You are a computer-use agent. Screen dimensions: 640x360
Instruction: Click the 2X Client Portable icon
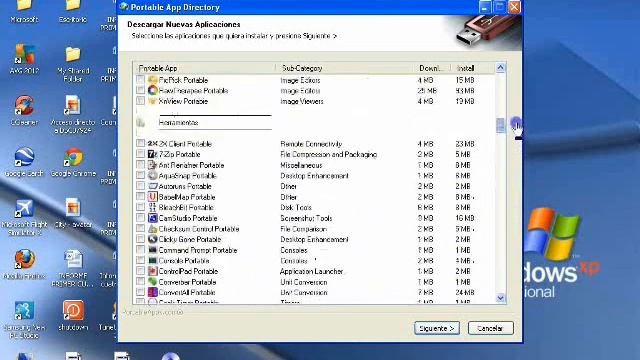[153, 144]
